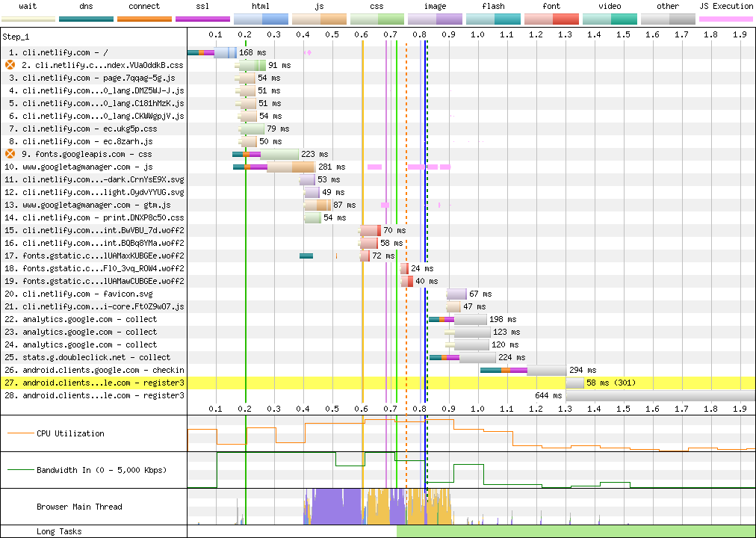Select request 18 Fl0_3vq_ROW4.woff2
Image resolution: width=756 pixels, height=538 pixels.
click(94, 268)
